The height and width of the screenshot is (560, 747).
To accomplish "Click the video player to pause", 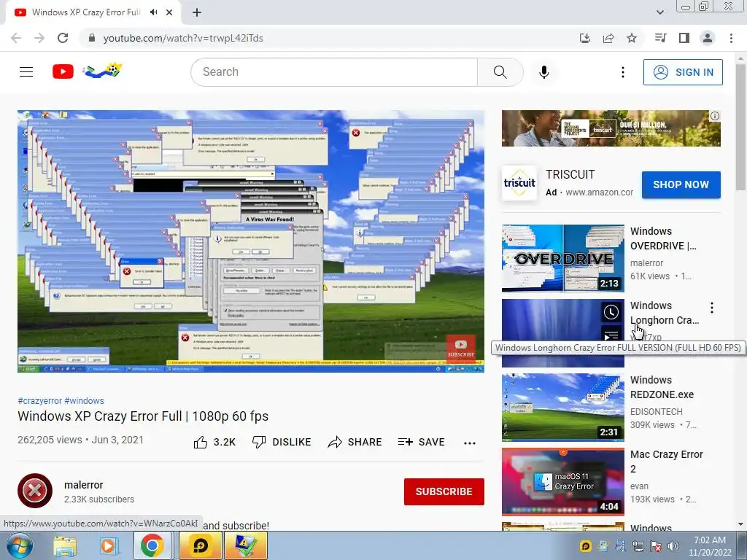I will coord(251,241).
